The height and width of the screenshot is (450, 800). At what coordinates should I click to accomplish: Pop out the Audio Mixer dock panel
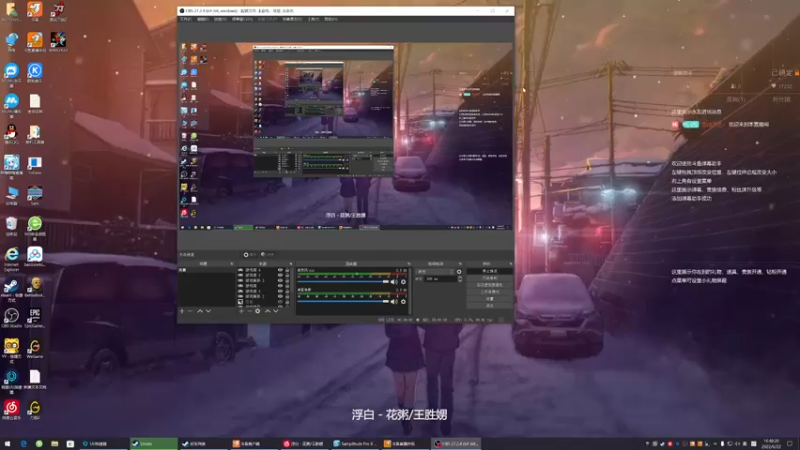tap(408, 264)
